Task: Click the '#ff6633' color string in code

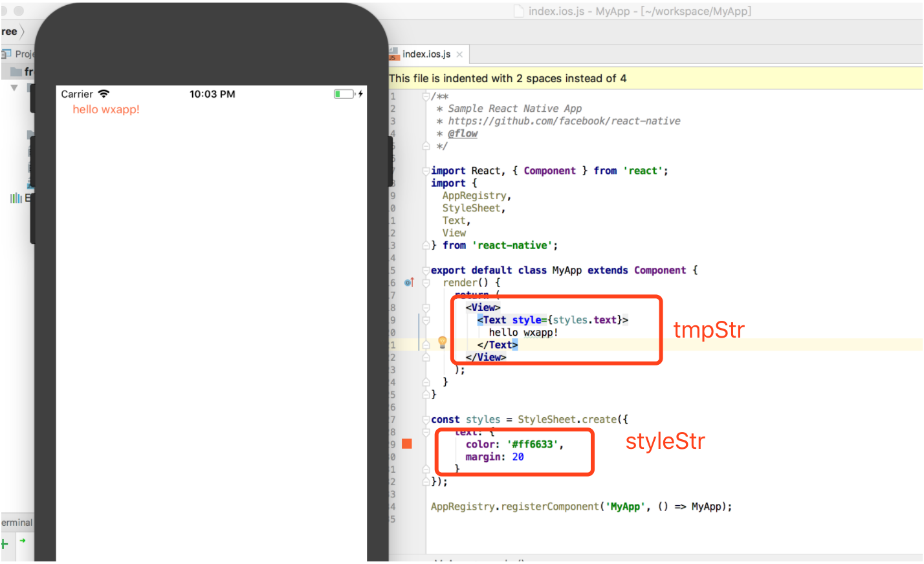Action: [x=534, y=444]
